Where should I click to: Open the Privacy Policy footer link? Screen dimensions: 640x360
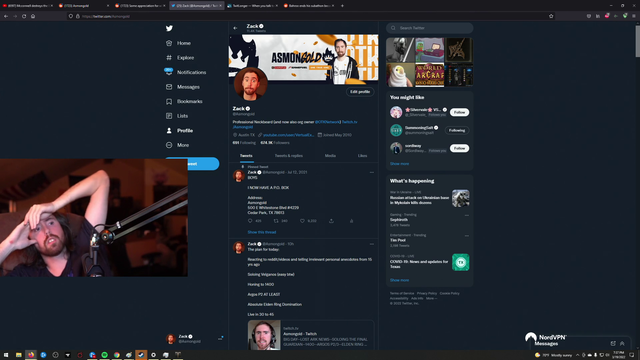[x=427, y=293]
